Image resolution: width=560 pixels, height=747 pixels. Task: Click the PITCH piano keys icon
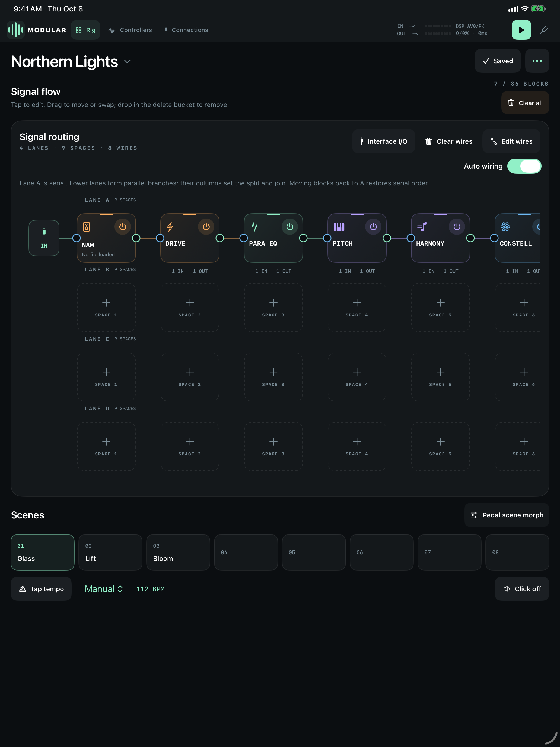339,227
